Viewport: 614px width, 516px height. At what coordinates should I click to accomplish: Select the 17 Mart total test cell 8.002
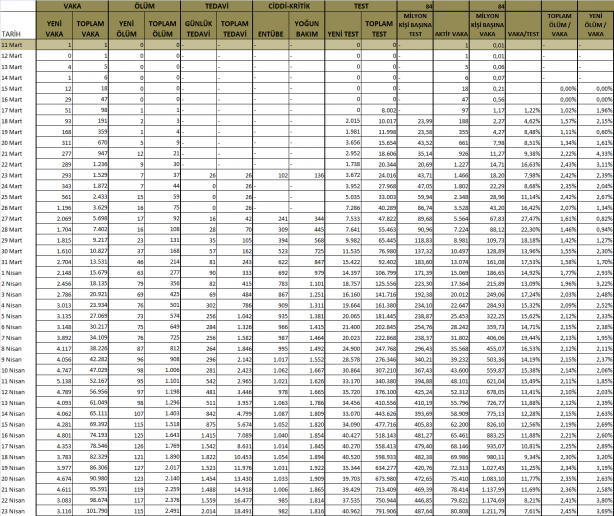point(379,110)
